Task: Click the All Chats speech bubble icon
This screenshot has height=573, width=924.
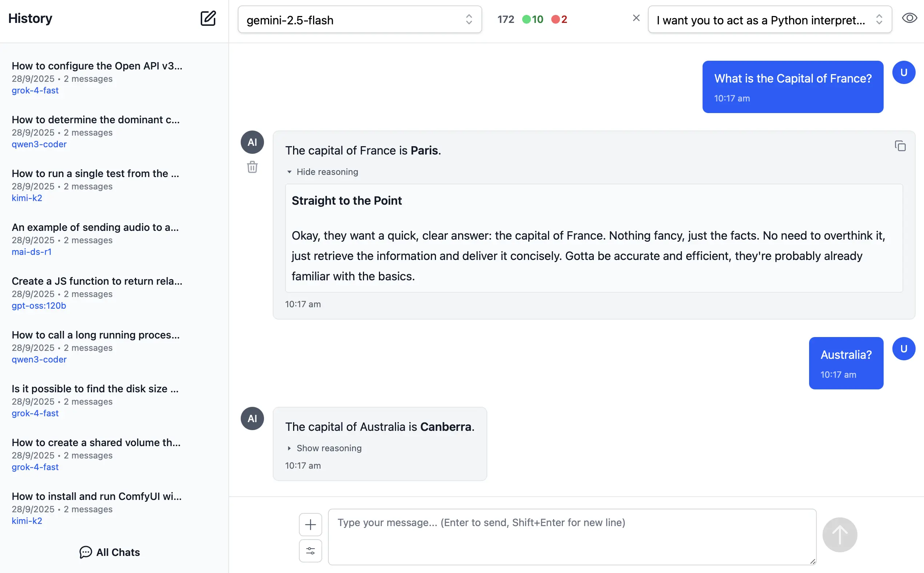Action: [x=86, y=552]
